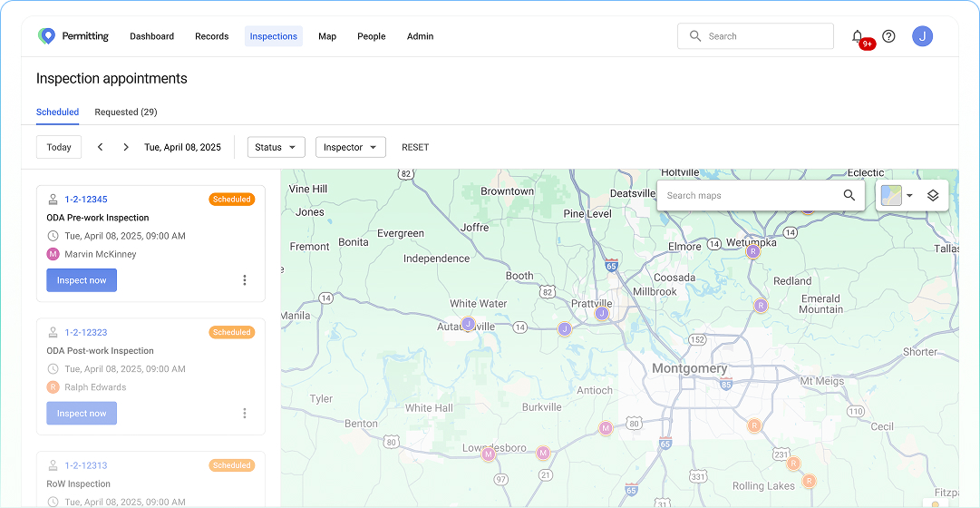Click the J marker on Highway 14 near Prattville
This screenshot has height=508, width=980.
click(x=565, y=328)
